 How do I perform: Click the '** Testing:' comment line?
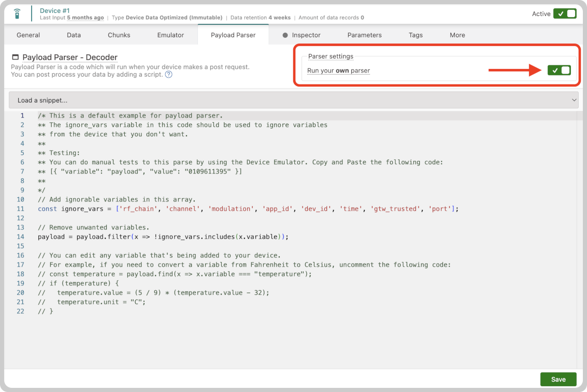pos(59,153)
